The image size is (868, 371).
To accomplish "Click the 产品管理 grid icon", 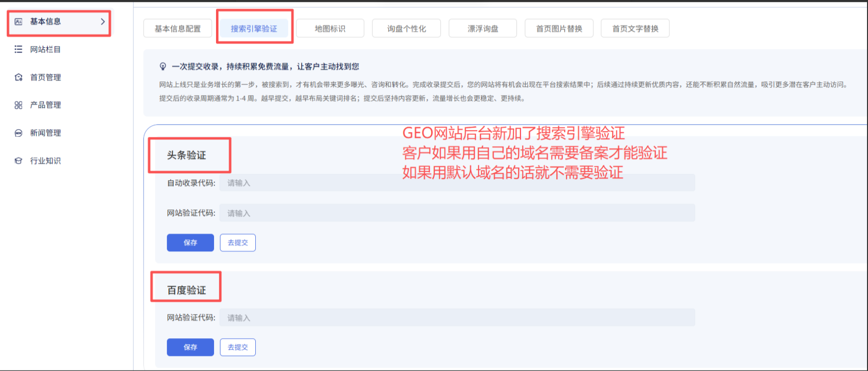I will pyautogui.click(x=18, y=105).
